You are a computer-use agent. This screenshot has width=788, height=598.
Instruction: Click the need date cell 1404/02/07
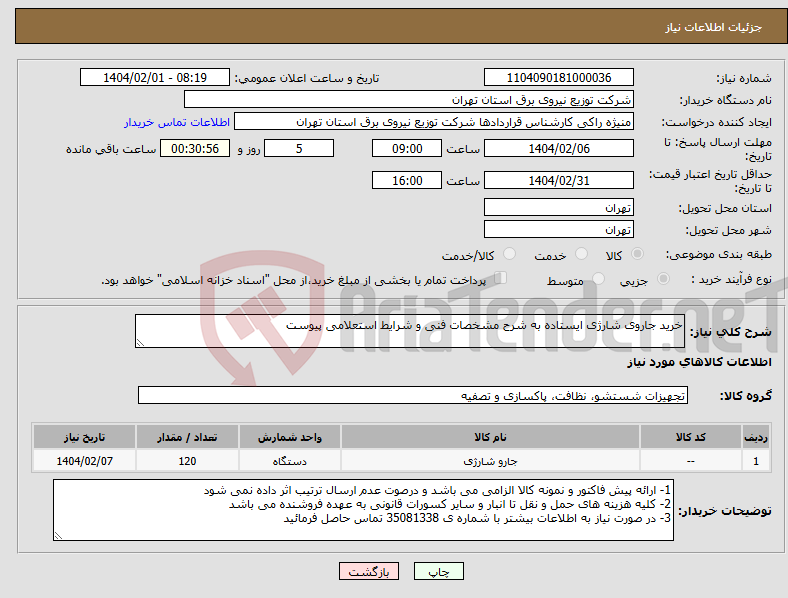point(84,461)
